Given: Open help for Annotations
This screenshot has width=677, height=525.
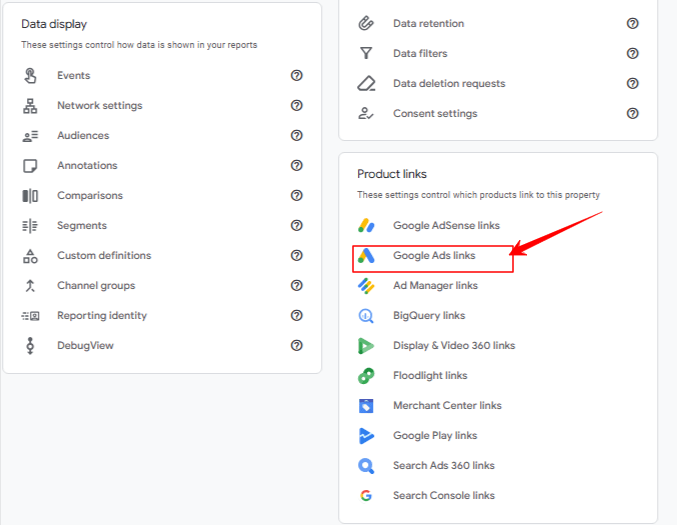Looking at the screenshot, I should 297,165.
